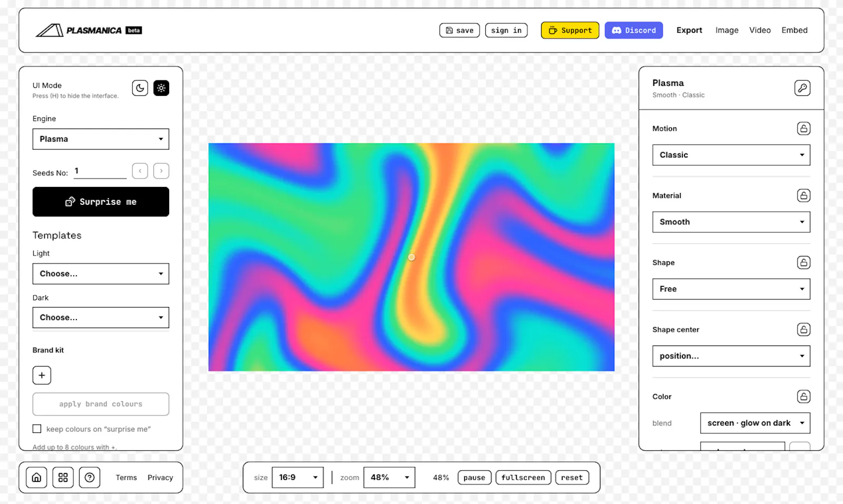Enable keep colours on surprise me checkbox
Screen dimensions: 843x504
point(37,429)
